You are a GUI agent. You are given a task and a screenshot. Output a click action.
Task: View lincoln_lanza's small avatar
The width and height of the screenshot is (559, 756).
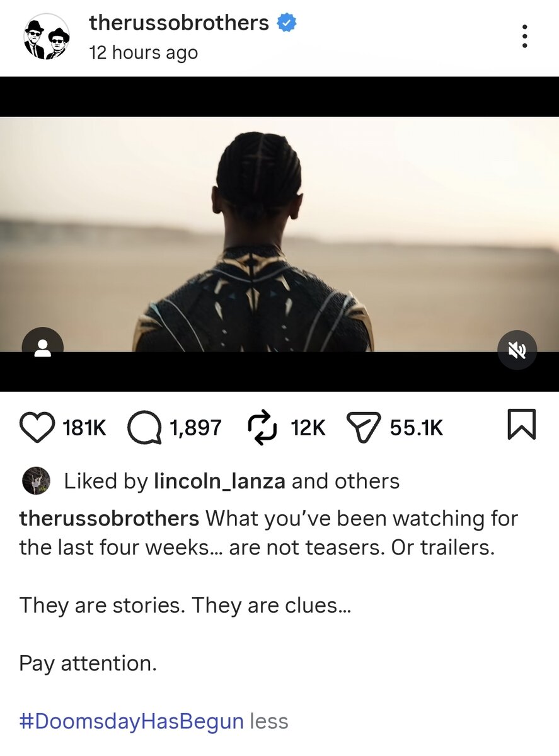[x=36, y=481]
